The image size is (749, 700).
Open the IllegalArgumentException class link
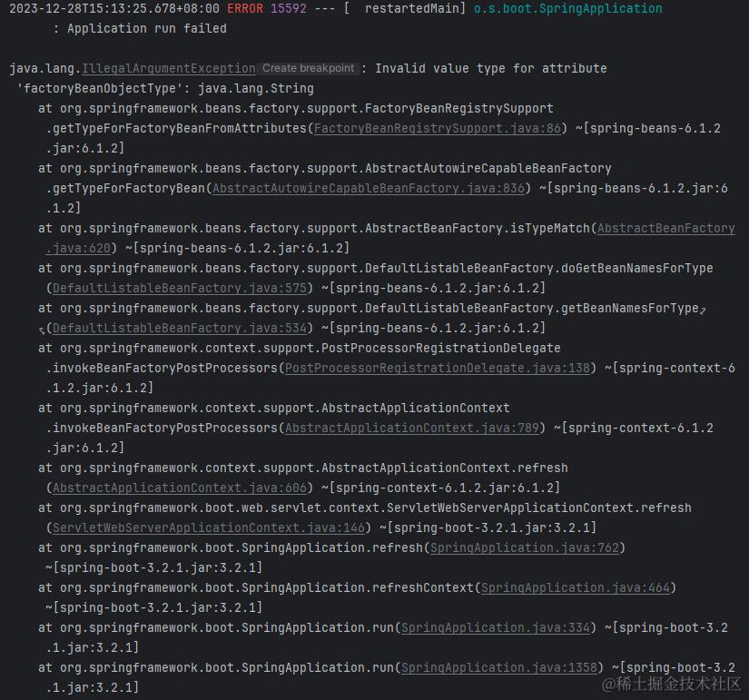pyautogui.click(x=169, y=68)
